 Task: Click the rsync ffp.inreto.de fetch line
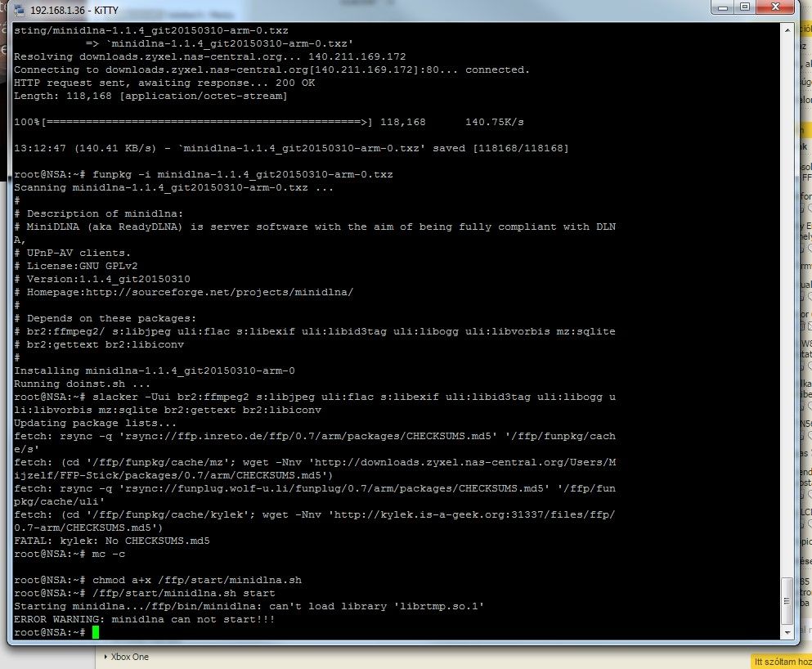click(x=314, y=442)
